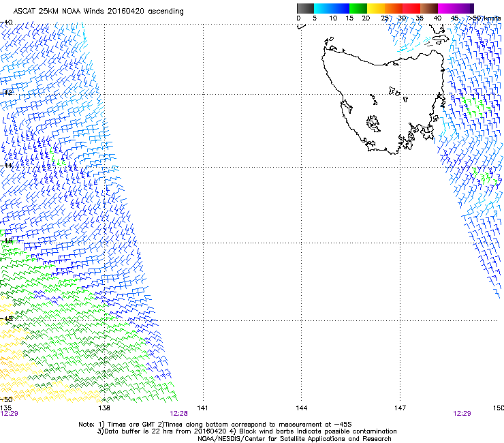Choose the brown 35-40 knots legend segment
The image size is (504, 443).
(429, 8)
